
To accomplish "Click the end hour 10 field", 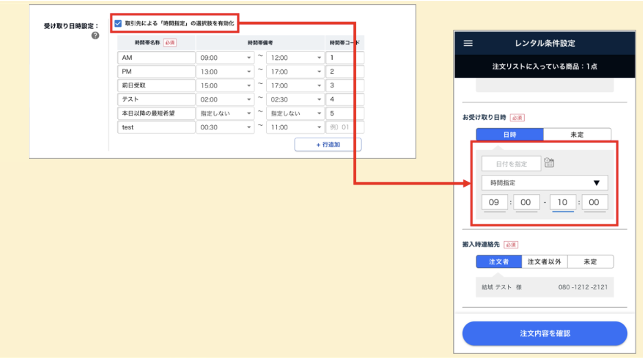I will tap(562, 202).
